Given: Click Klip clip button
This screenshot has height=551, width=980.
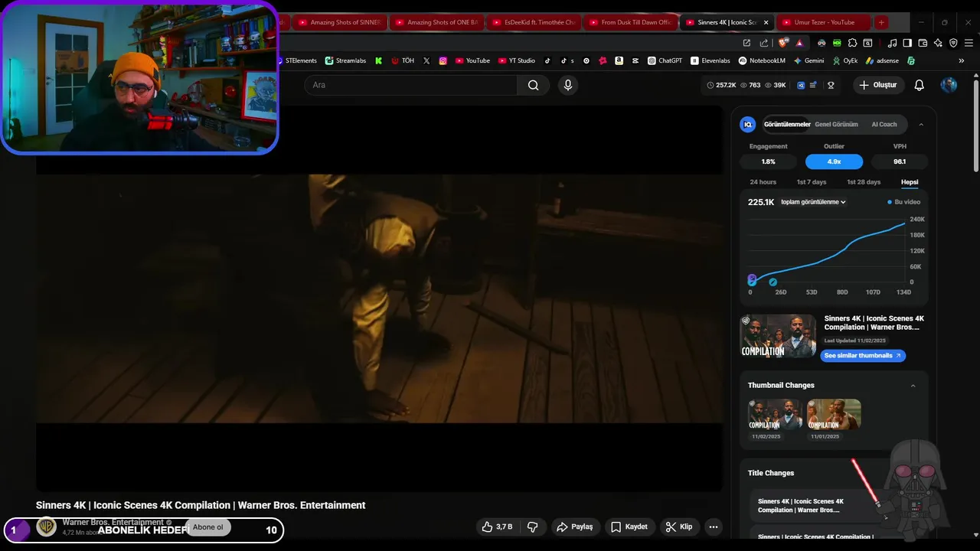Looking at the screenshot, I should pos(678,527).
